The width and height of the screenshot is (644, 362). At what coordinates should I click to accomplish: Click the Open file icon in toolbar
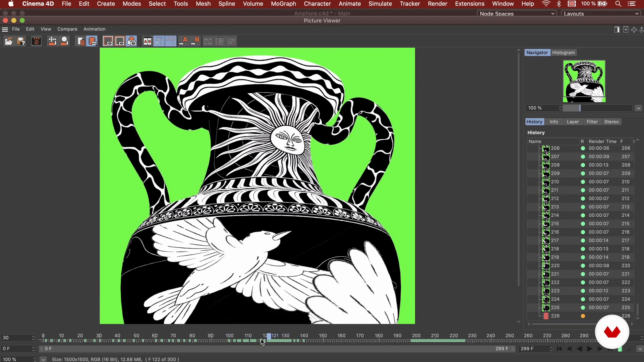[9, 41]
